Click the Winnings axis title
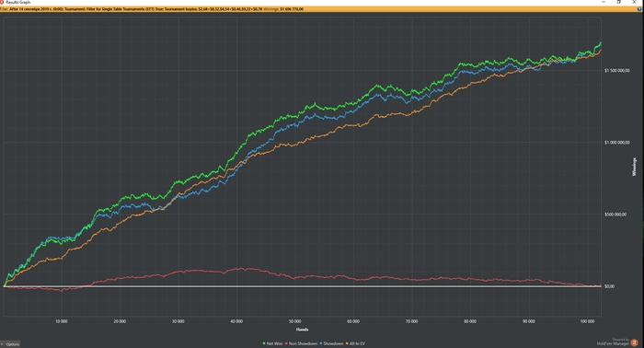This screenshot has height=348, width=644. pos(634,167)
